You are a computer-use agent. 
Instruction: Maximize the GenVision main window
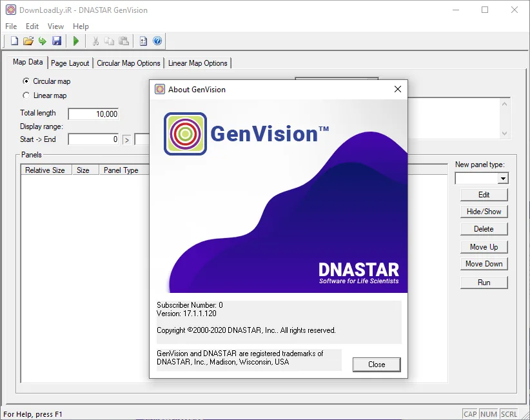(x=485, y=10)
